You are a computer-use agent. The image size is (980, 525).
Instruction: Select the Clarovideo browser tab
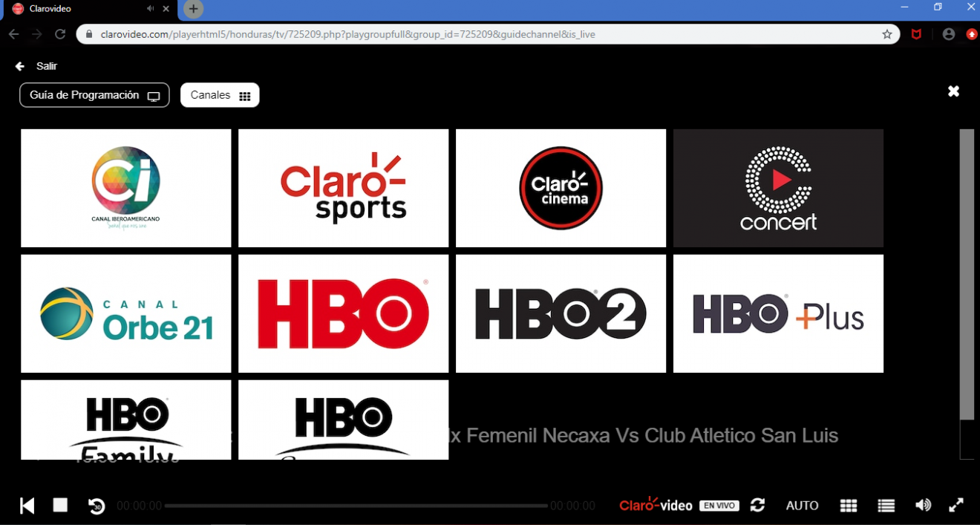89,9
